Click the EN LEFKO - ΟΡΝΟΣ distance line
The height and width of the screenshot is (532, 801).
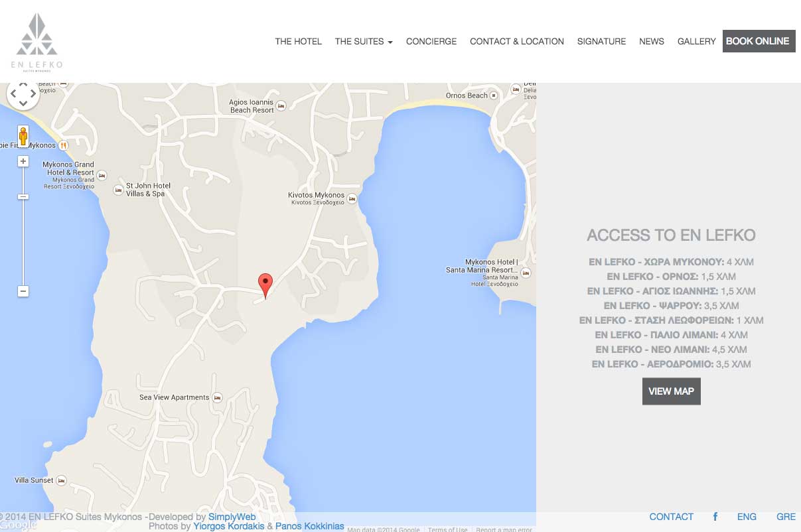click(671, 277)
